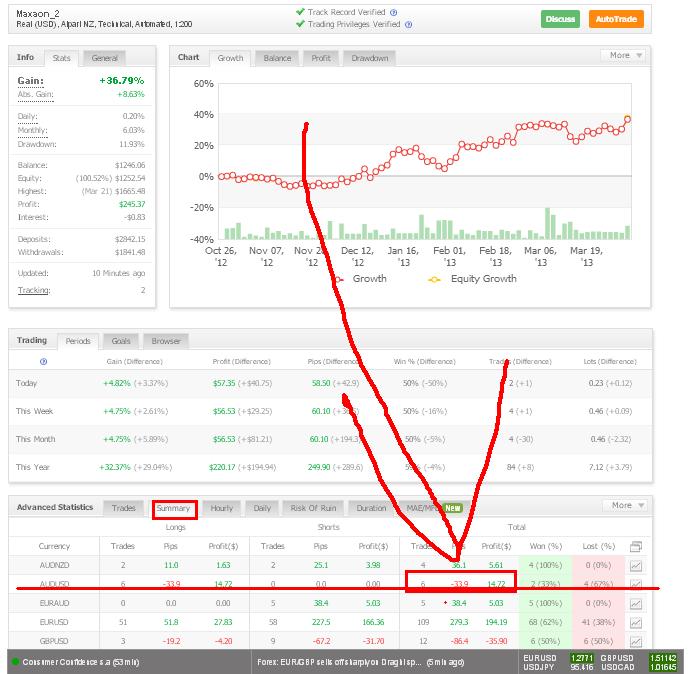The height and width of the screenshot is (674, 690).
Task: Click the EURAUD currency row name
Action: 54,603
